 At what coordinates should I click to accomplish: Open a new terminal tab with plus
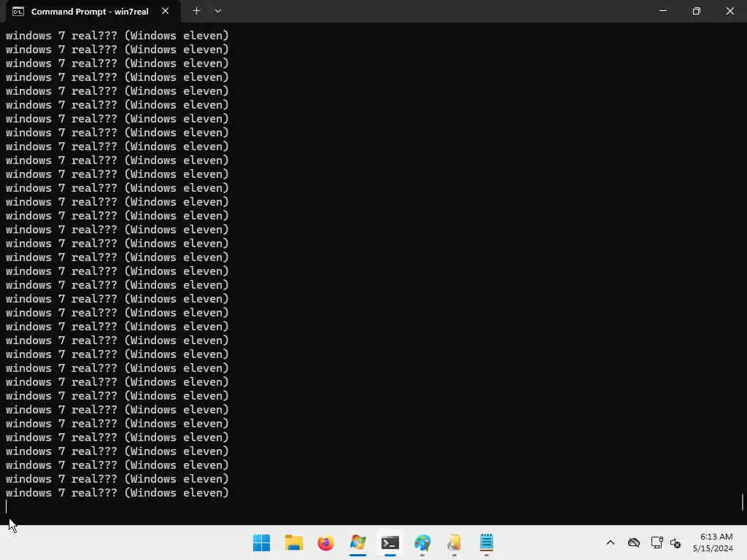tap(196, 11)
